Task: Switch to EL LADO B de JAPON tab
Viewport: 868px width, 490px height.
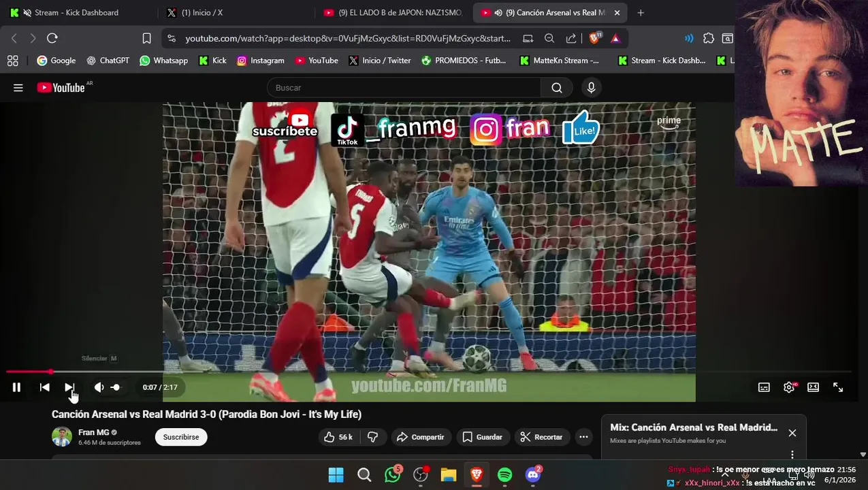Action: 393,12
